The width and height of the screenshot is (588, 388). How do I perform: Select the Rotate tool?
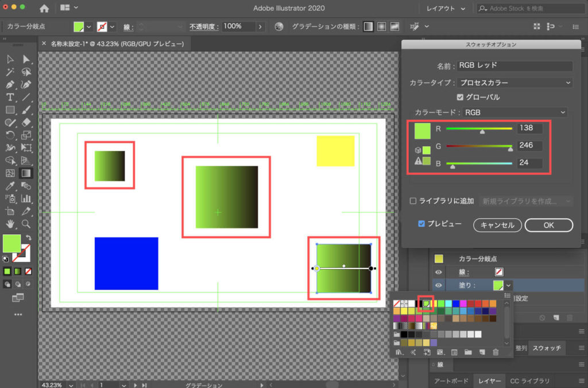point(10,135)
